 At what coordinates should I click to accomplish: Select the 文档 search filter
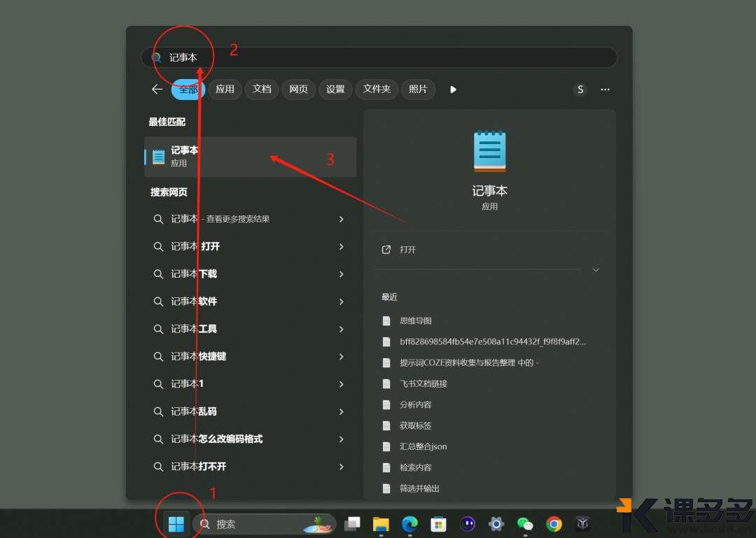(x=261, y=90)
